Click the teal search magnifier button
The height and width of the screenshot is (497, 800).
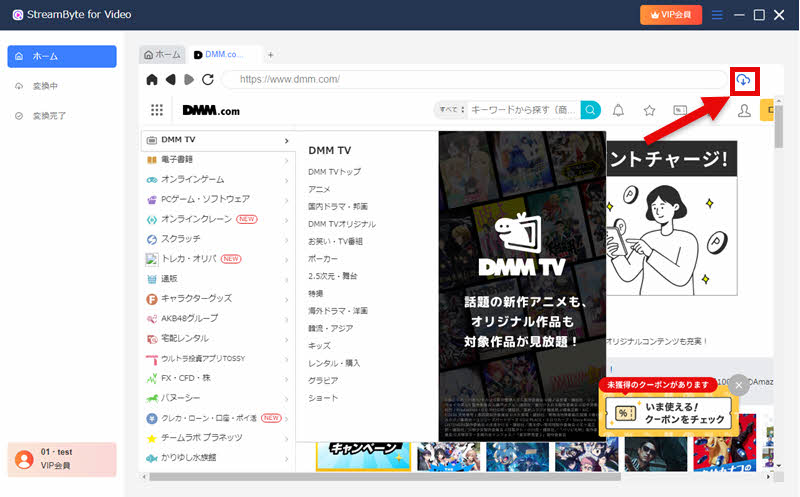590,110
